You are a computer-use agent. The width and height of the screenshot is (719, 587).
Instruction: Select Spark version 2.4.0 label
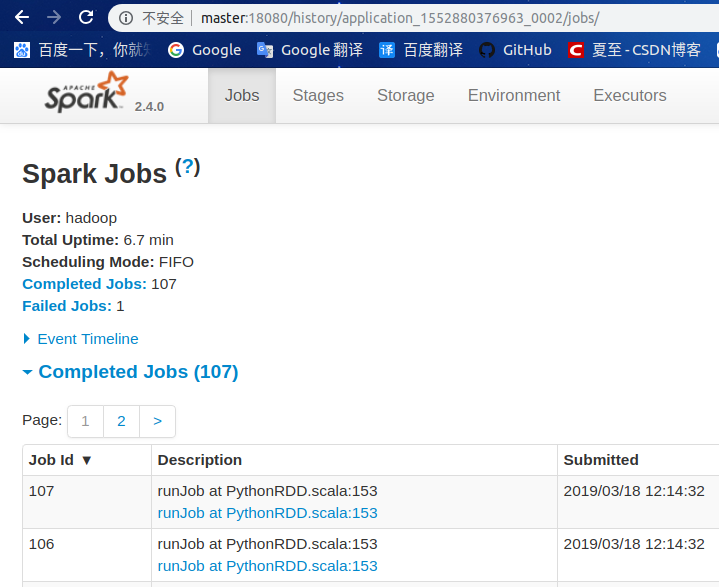pos(149,106)
